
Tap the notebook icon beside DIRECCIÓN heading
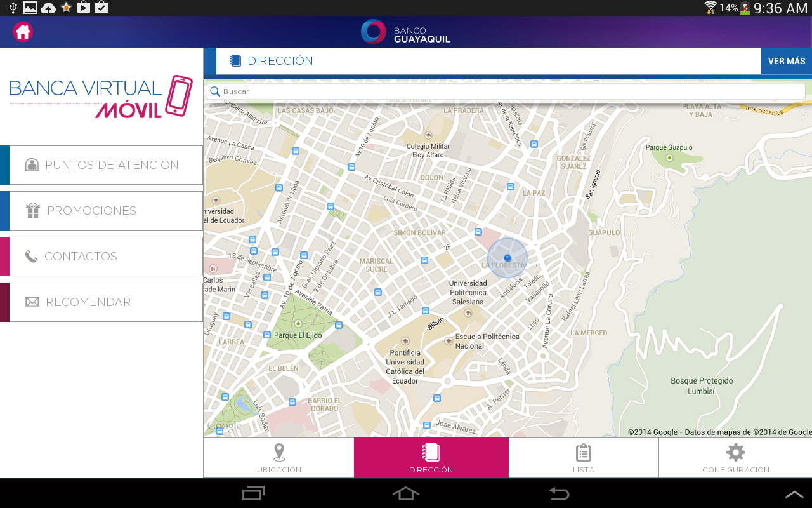[235, 61]
